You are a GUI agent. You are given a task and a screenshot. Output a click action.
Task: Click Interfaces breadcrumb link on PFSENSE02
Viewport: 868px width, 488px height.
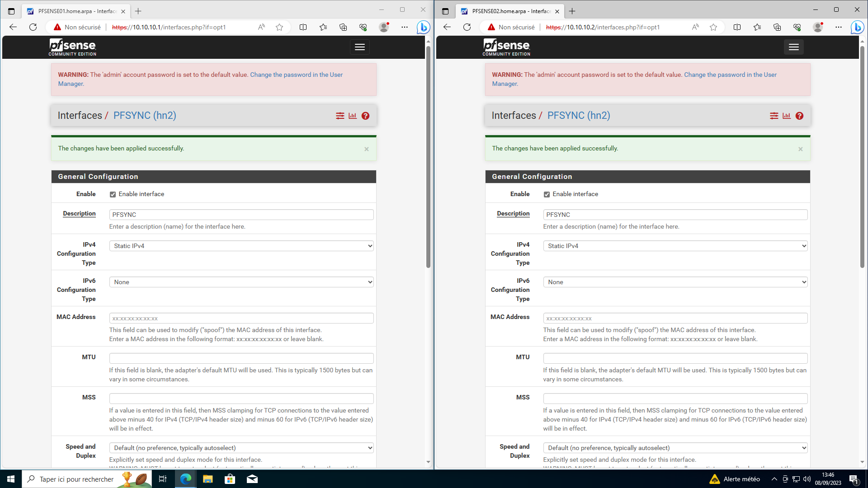pos(514,116)
